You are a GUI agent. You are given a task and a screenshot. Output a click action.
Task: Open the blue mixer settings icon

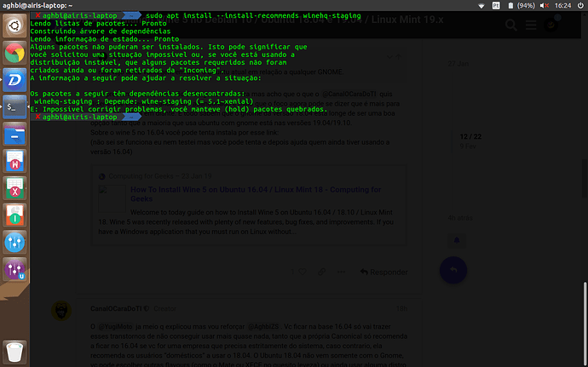coord(14,242)
